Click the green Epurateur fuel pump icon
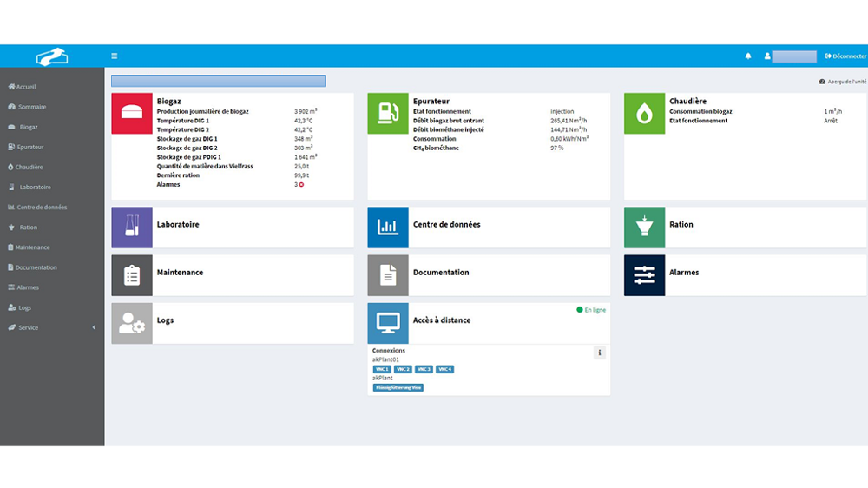 [x=388, y=114]
